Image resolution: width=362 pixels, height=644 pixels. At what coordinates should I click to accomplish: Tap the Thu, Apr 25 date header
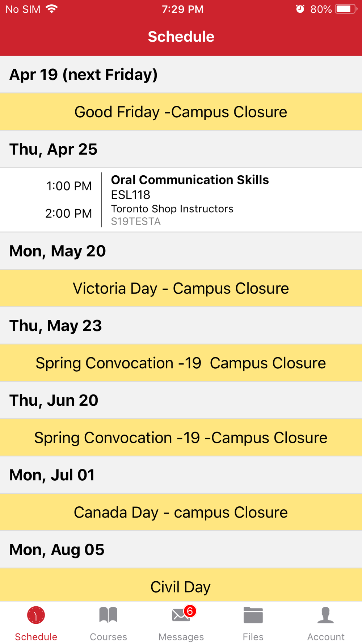pyautogui.click(x=181, y=149)
